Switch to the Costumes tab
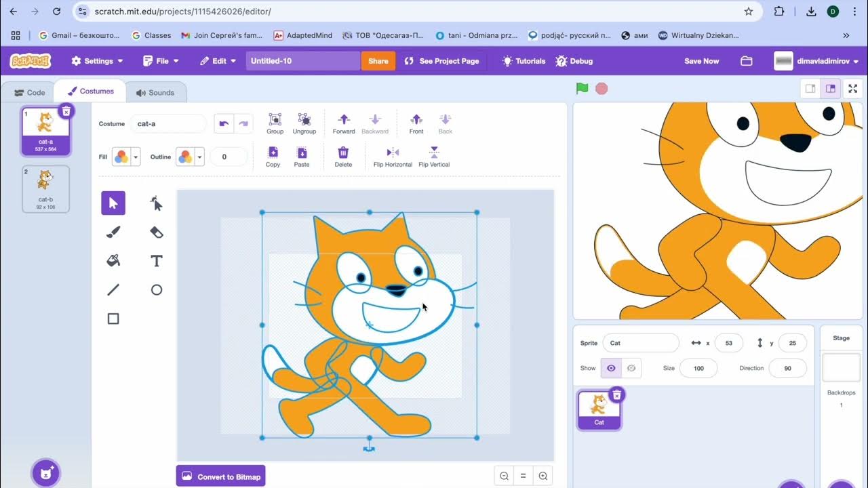This screenshot has height=488, width=868. 91,91
